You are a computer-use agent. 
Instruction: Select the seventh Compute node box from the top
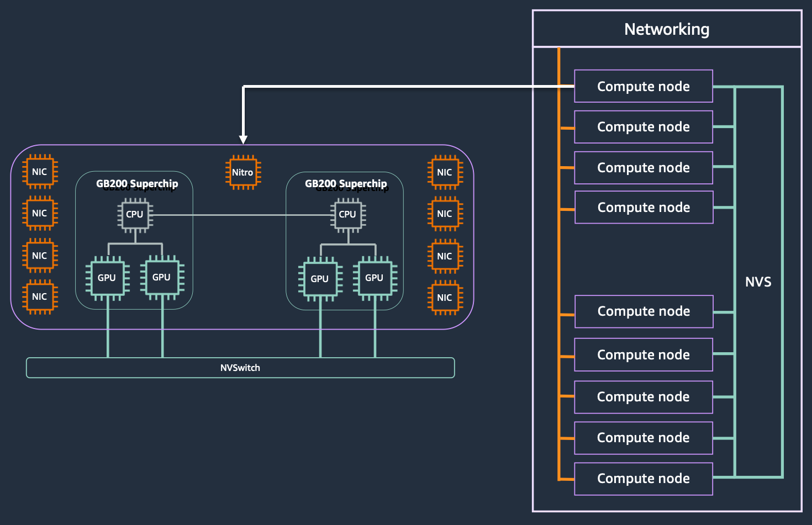point(644,397)
